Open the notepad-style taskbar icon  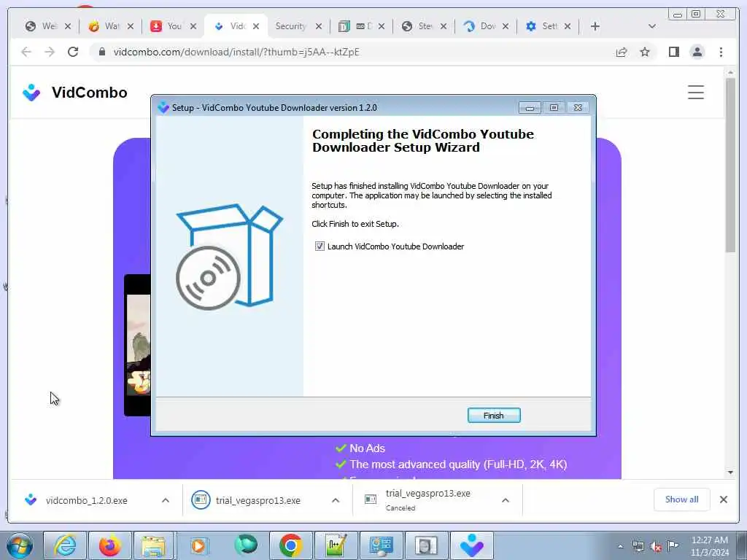point(336,545)
